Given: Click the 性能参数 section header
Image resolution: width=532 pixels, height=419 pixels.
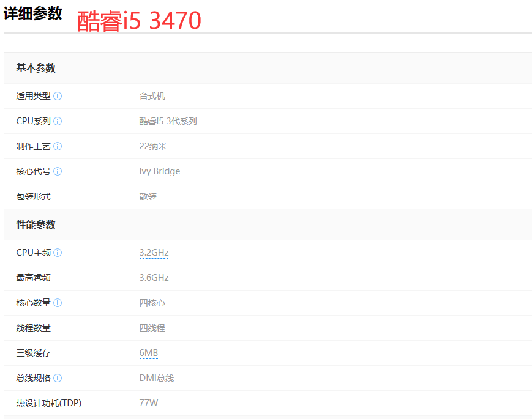Looking at the screenshot, I should point(36,224).
